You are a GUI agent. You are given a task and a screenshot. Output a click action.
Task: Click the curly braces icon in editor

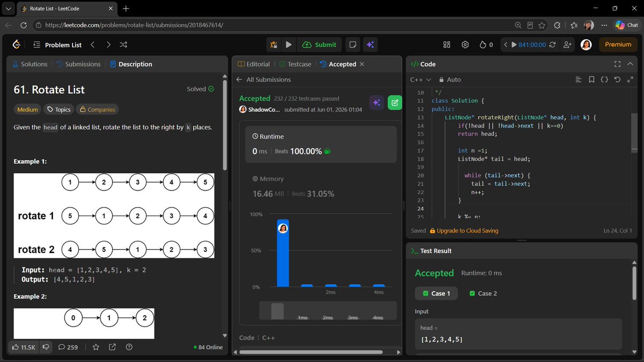click(604, 79)
